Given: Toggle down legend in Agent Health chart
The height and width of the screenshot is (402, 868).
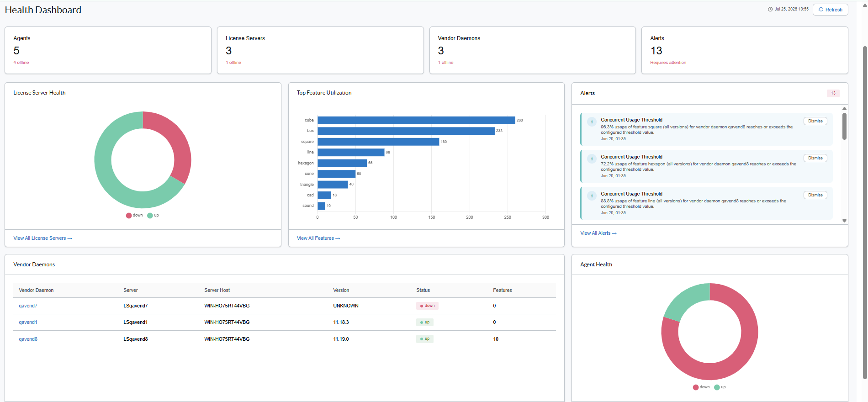Looking at the screenshot, I should point(701,387).
